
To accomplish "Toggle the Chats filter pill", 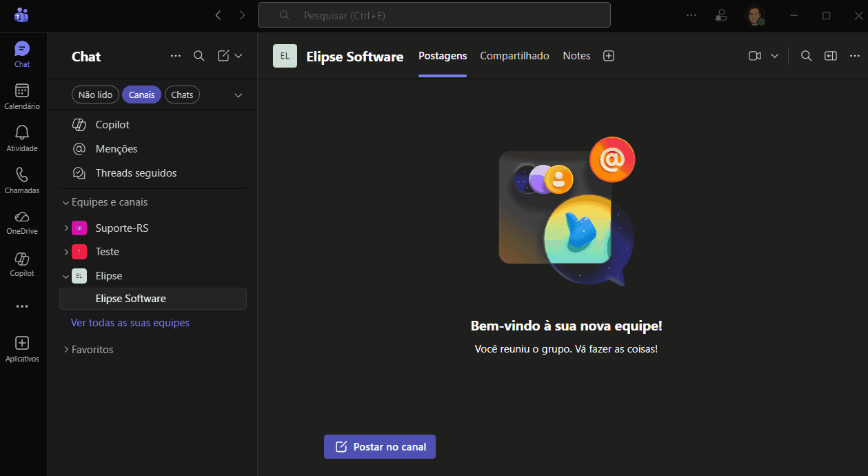I will (182, 95).
